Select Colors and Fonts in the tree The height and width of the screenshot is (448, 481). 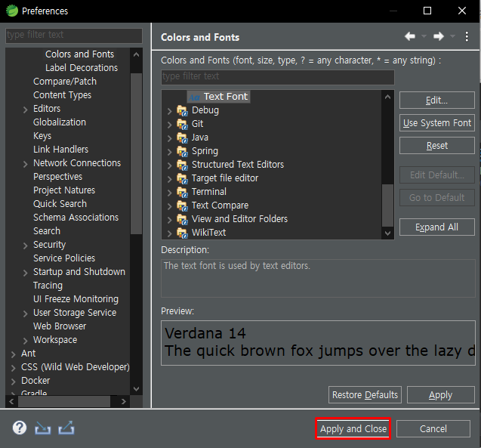(x=79, y=54)
